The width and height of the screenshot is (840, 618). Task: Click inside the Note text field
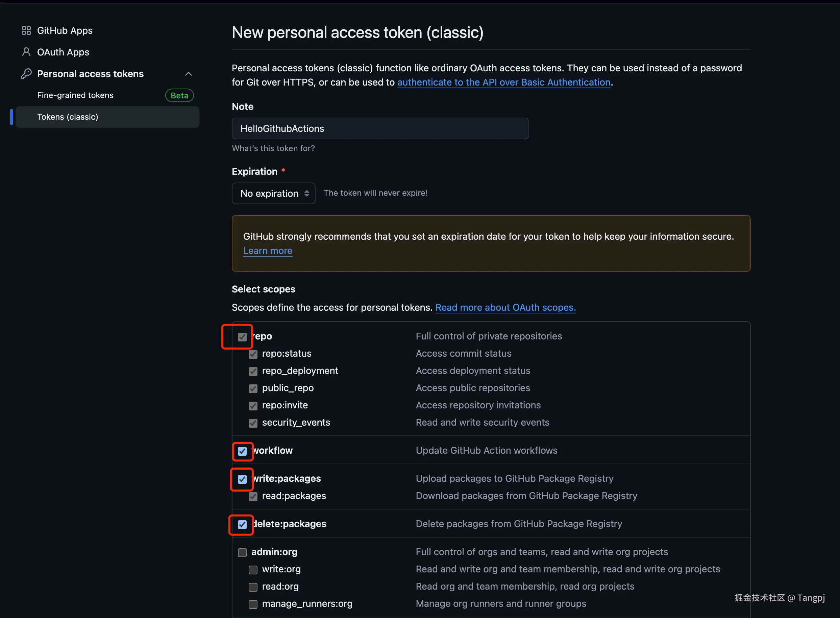pos(380,129)
